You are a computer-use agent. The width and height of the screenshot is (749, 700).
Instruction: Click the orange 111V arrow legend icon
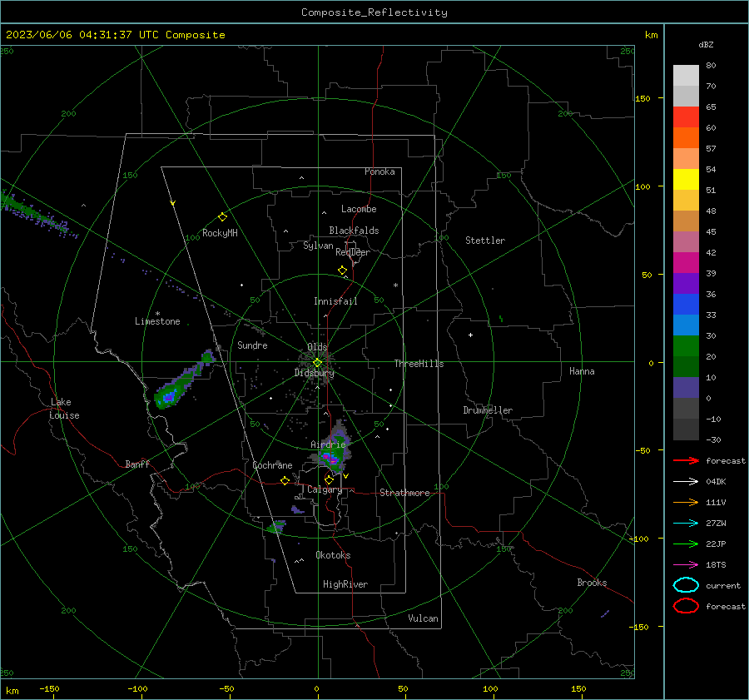[686, 502]
